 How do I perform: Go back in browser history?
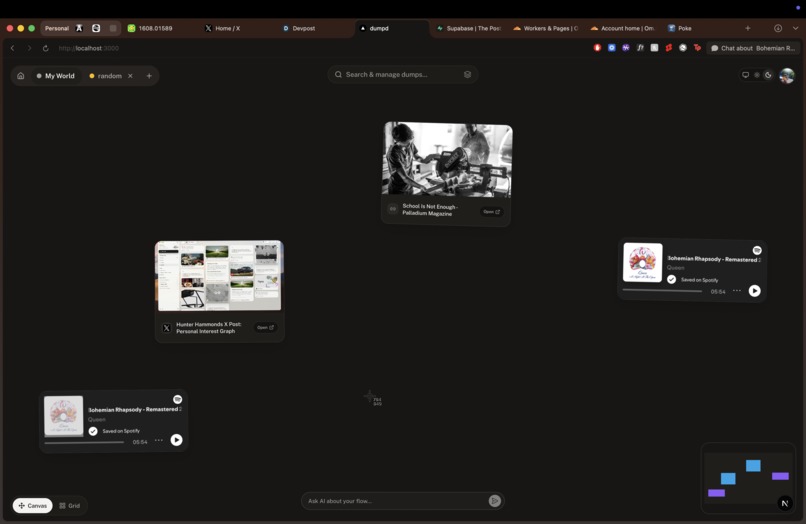coord(13,48)
